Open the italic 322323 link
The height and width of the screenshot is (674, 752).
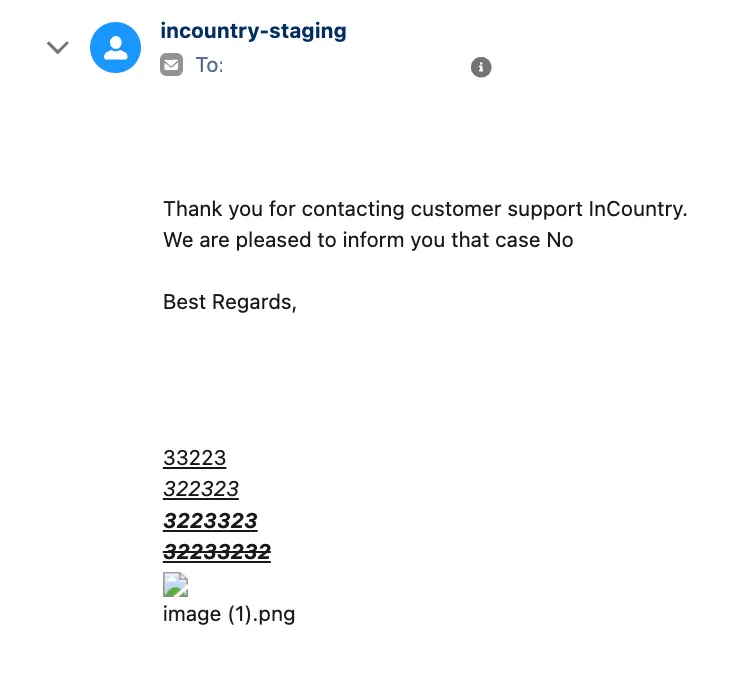201,489
